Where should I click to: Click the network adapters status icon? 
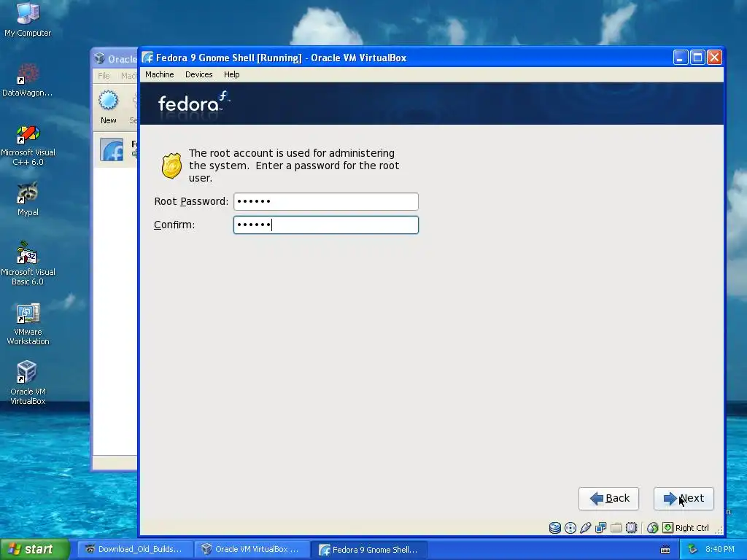[x=601, y=528]
